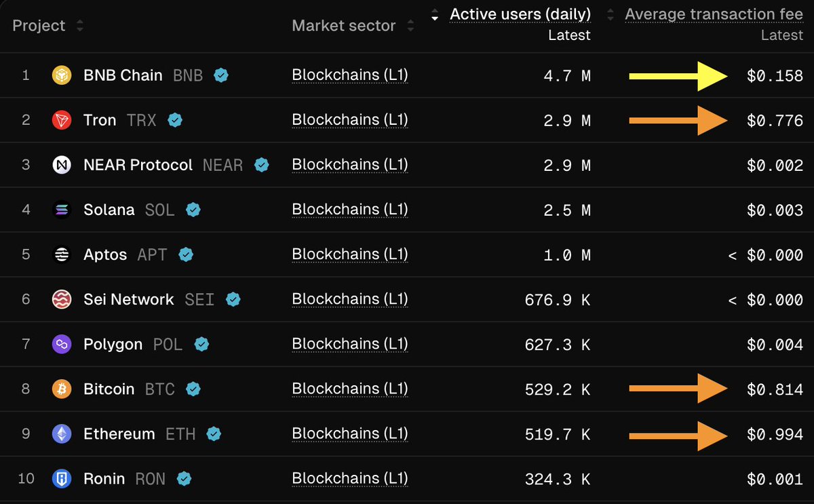Click the Ronin logo icon
The width and height of the screenshot is (814, 504).
[x=62, y=479]
